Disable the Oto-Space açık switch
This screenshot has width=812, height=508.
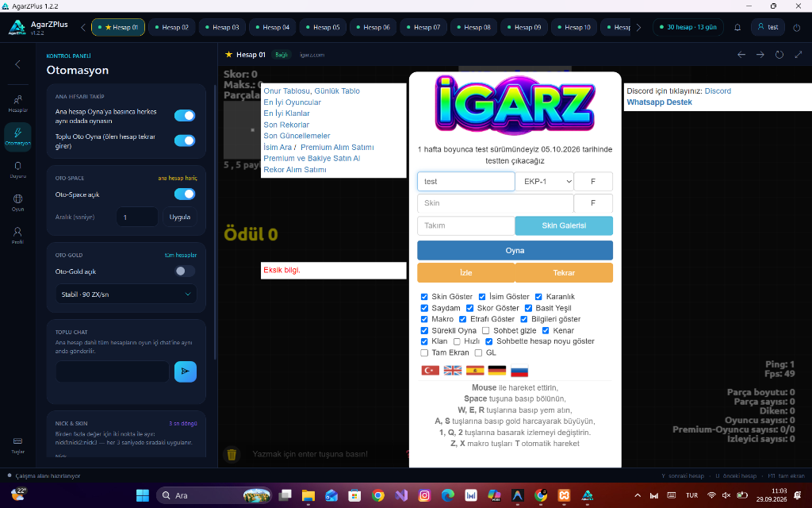coord(185,194)
